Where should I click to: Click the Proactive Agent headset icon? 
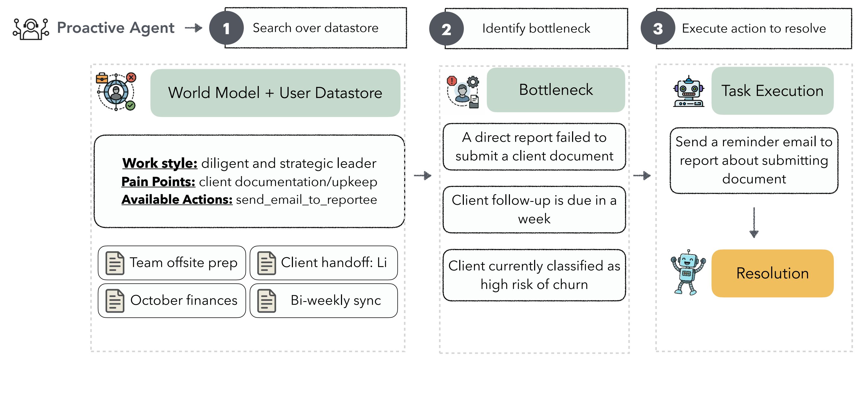point(31,29)
